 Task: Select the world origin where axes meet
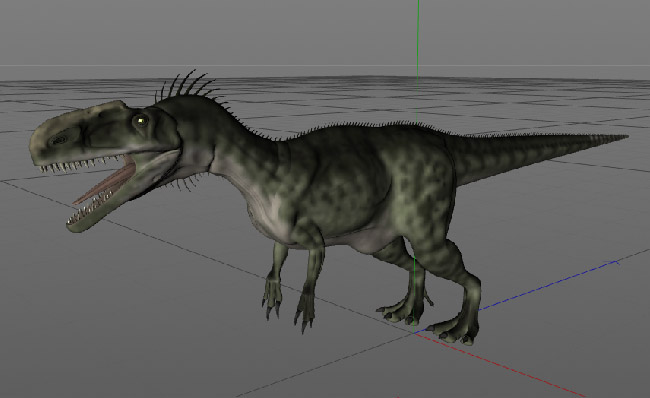click(414, 332)
